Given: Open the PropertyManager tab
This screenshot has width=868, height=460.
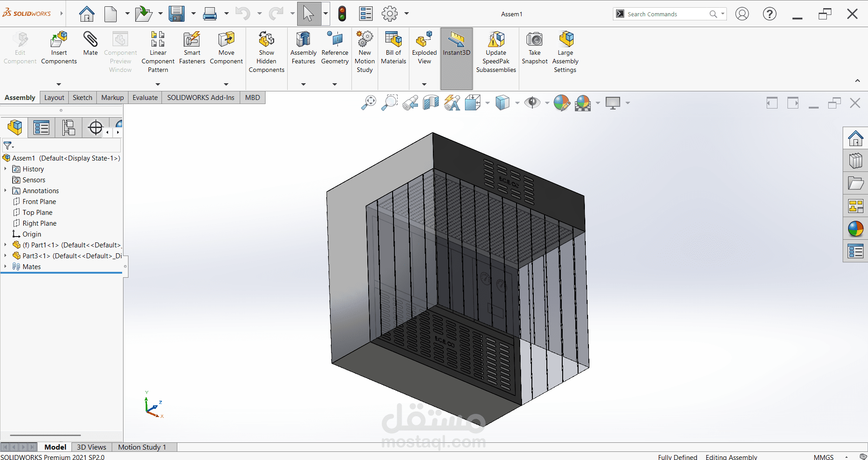Looking at the screenshot, I should point(42,128).
